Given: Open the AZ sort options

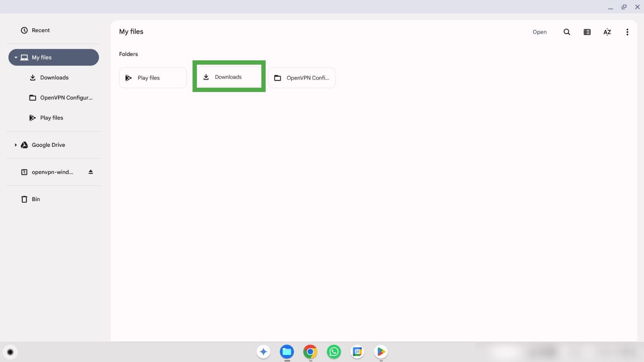Looking at the screenshot, I should coord(607,32).
